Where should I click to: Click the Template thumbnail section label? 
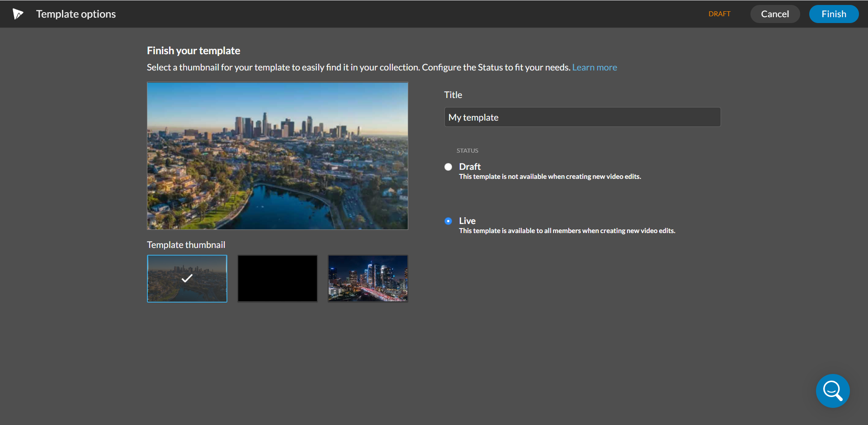(186, 244)
